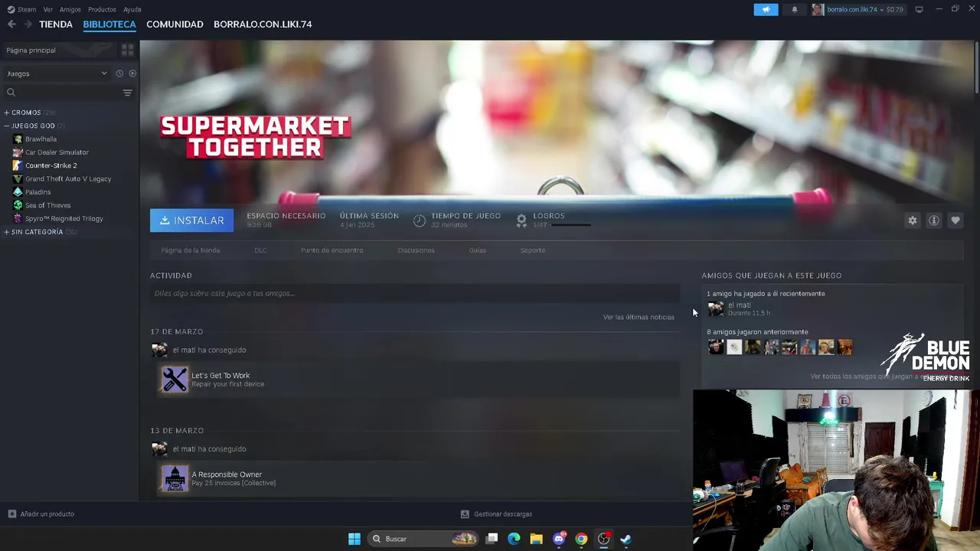Select Counter-Strike 2 in game list

click(x=51, y=165)
